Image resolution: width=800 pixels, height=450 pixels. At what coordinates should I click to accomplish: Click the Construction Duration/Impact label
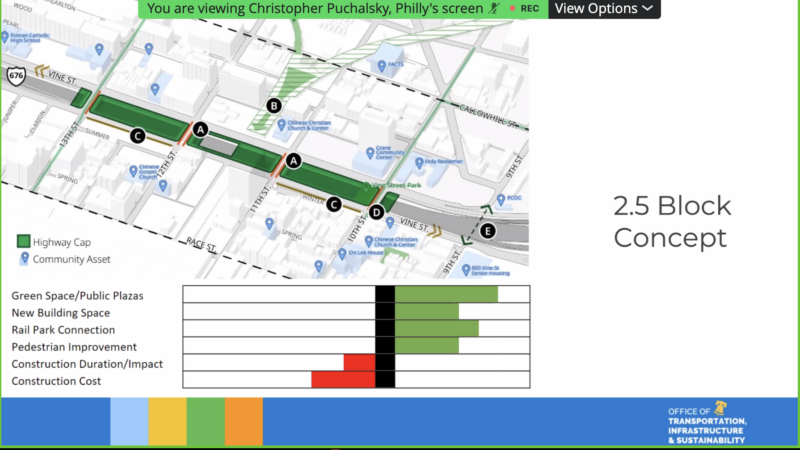point(87,364)
